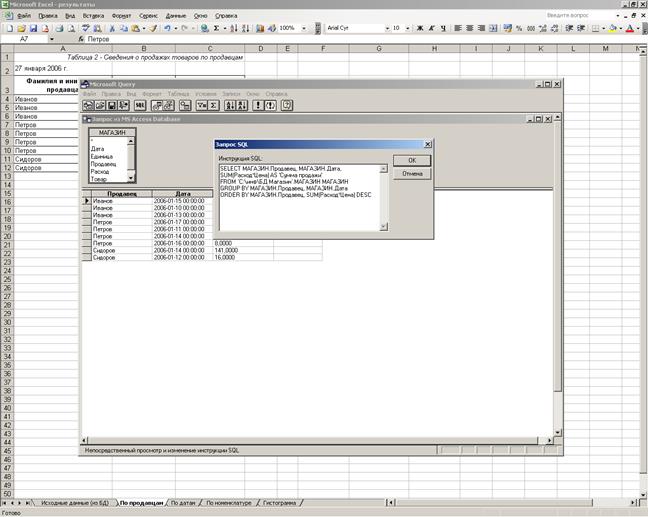Open the Файл menu in Excel
Image resolution: width=648 pixels, height=517 pixels.
point(24,16)
